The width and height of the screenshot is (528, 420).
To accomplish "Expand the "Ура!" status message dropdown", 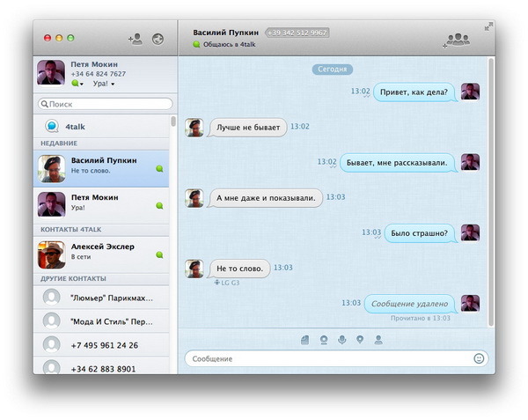I will point(104,84).
